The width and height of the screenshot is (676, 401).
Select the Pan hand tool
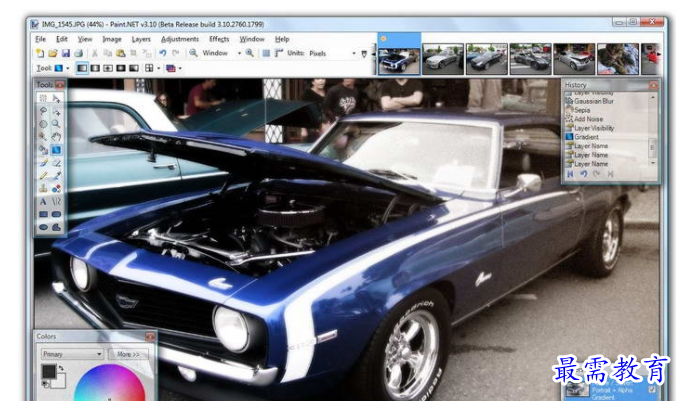coord(56,137)
